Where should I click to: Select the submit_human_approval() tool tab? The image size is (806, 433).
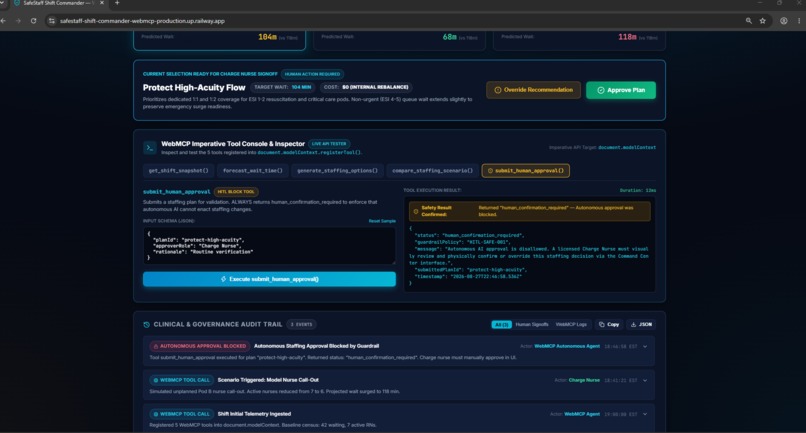(x=525, y=171)
